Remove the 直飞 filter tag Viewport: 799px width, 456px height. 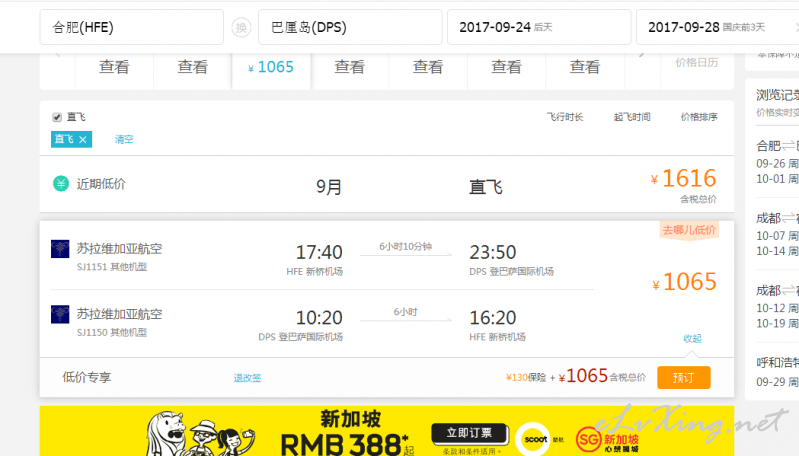pos(83,139)
